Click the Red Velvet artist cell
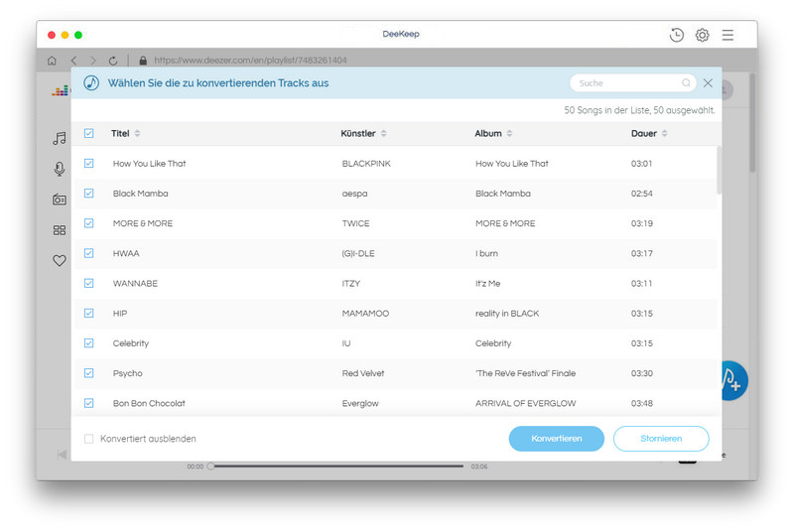Screen dimensions: 794x532 [x=362, y=373]
